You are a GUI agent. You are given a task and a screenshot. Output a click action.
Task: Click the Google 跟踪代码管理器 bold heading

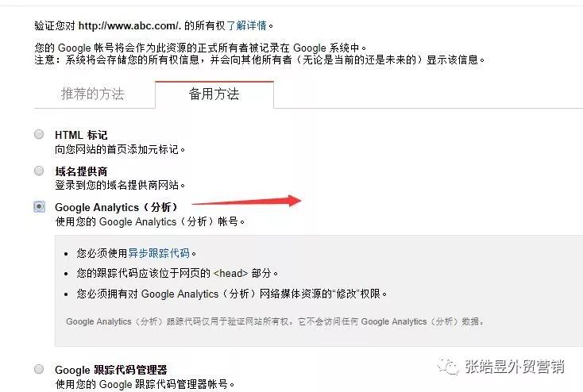(x=110, y=370)
